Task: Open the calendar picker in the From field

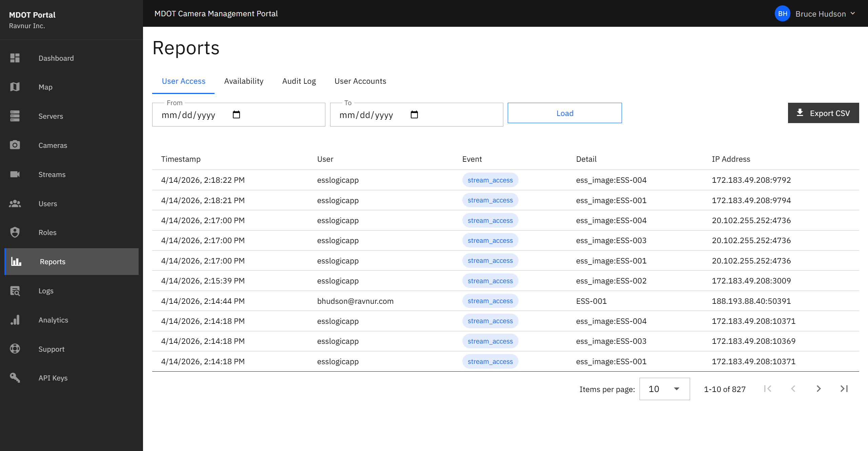Action: click(x=237, y=115)
